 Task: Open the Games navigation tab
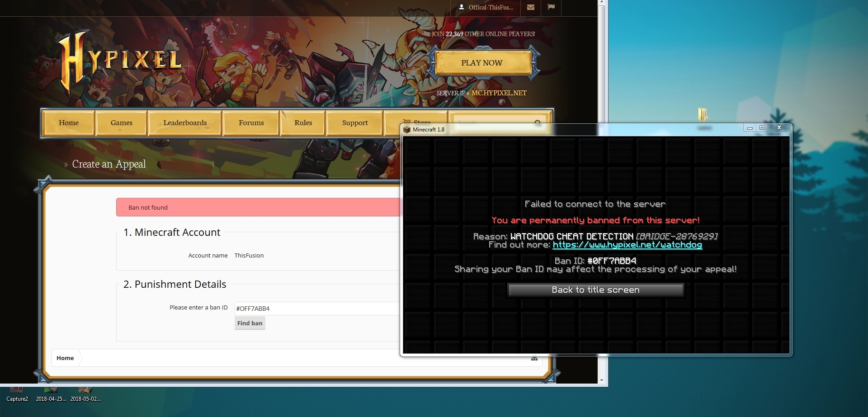coord(122,123)
